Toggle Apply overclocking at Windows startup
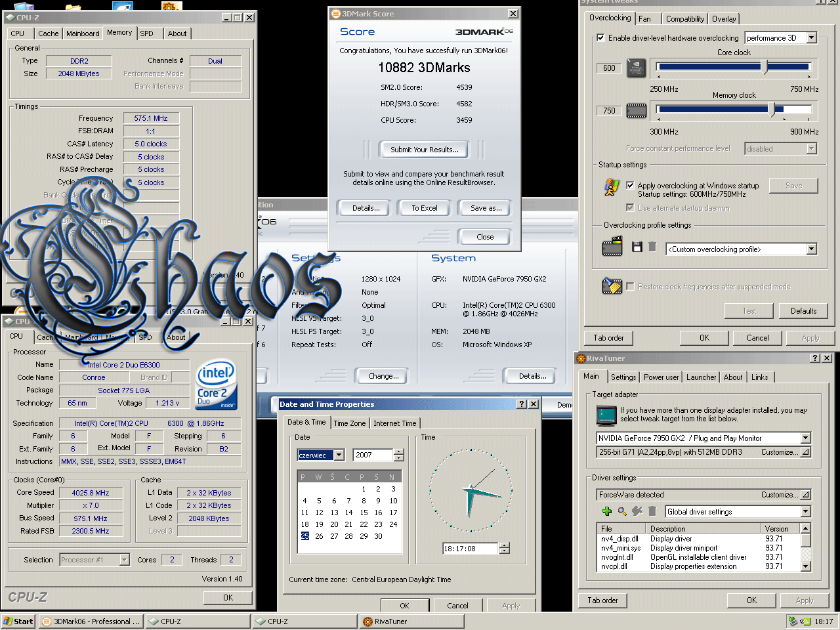The width and height of the screenshot is (840, 630). 630,186
